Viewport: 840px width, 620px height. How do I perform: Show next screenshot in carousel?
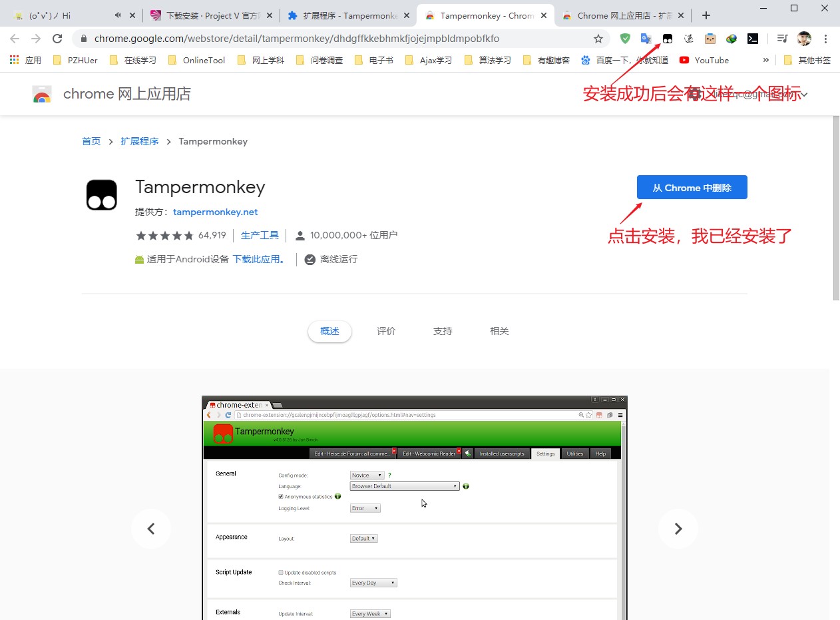click(678, 529)
